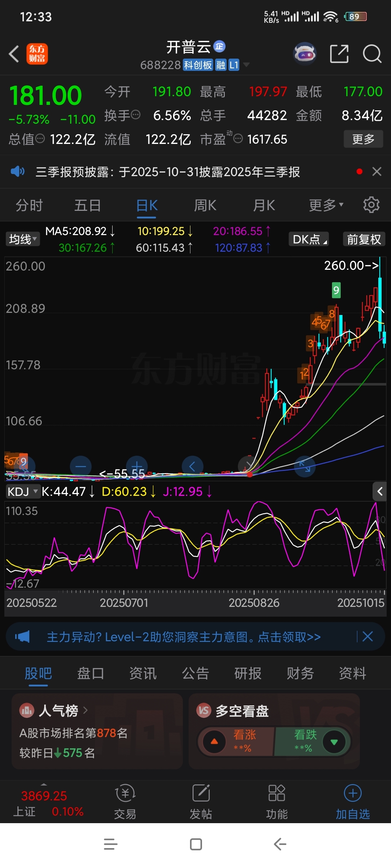The width and height of the screenshot is (391, 868).
Task: Open the 前复权 adjustment selector
Action: [364, 239]
